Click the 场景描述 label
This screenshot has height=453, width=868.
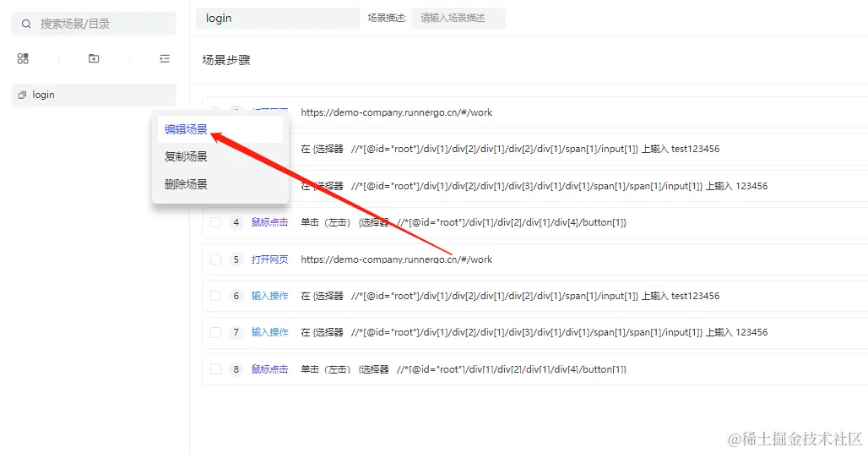pyautogui.click(x=387, y=19)
